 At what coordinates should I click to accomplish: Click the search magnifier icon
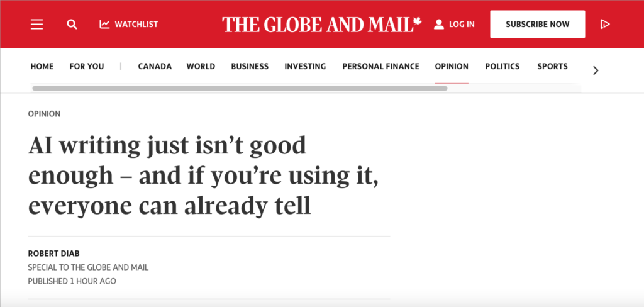point(72,25)
